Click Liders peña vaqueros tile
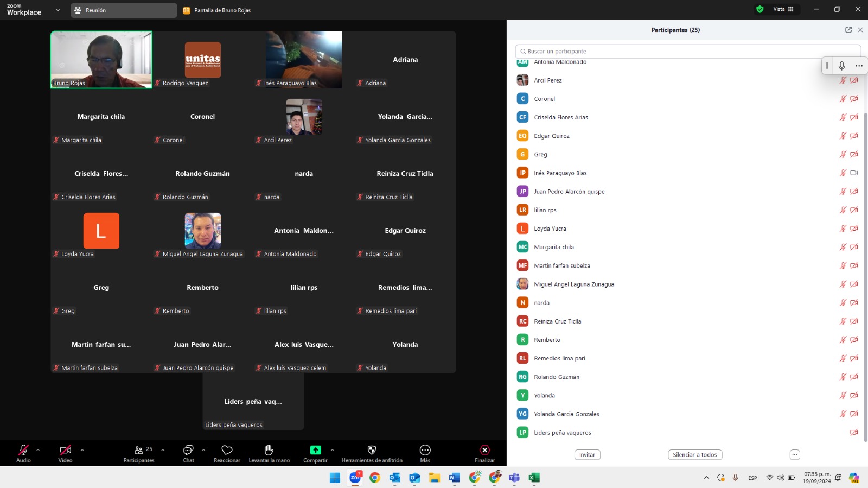This screenshot has height=488, width=868. click(x=253, y=402)
